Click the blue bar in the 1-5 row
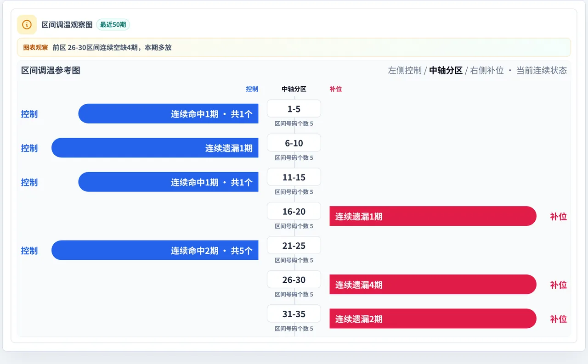The image size is (588, 364). click(x=168, y=113)
